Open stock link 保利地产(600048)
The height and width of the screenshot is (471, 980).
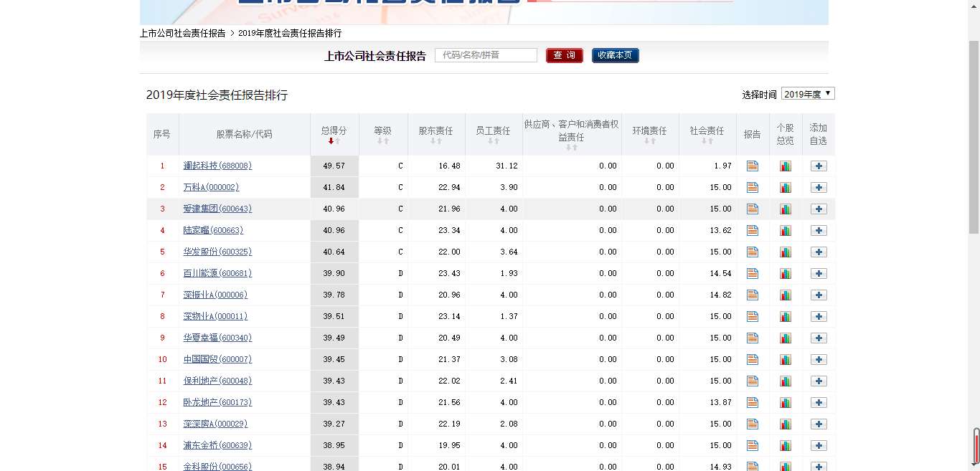pyautogui.click(x=217, y=381)
